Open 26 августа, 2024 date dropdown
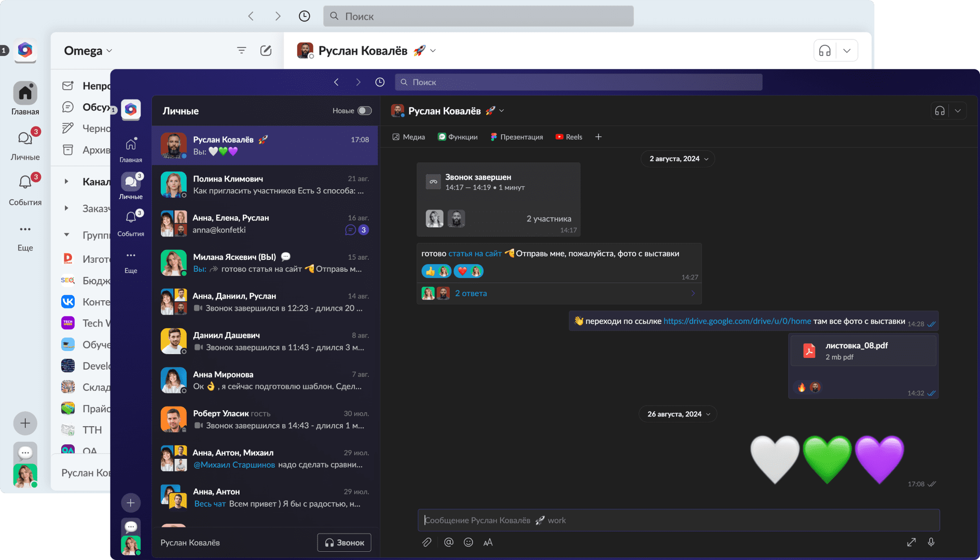 [678, 414]
